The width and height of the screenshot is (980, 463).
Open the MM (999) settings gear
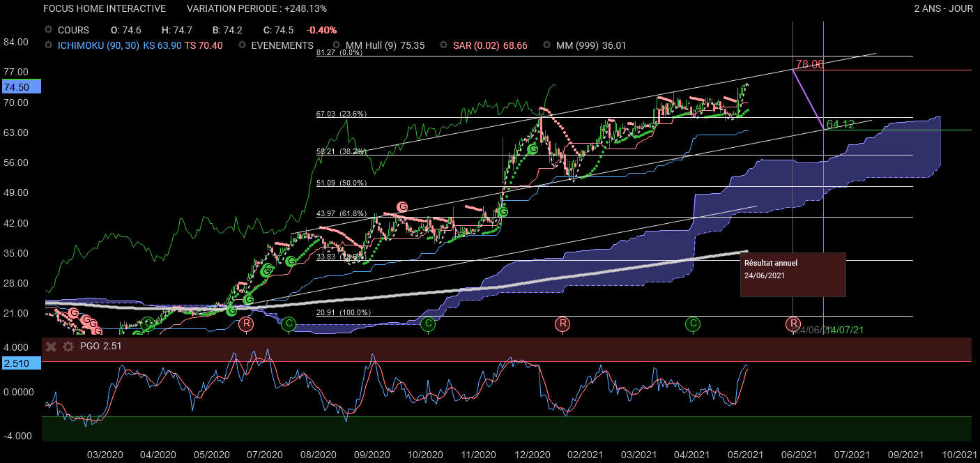[x=546, y=45]
